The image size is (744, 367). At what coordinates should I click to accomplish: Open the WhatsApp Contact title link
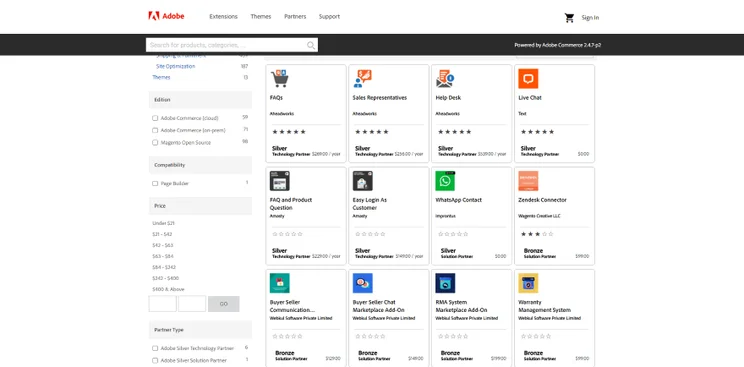[458, 200]
